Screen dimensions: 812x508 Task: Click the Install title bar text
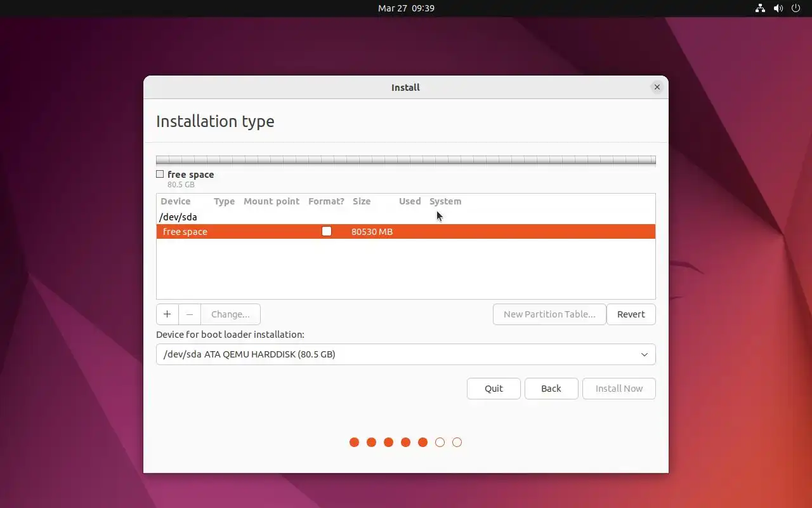(405, 88)
